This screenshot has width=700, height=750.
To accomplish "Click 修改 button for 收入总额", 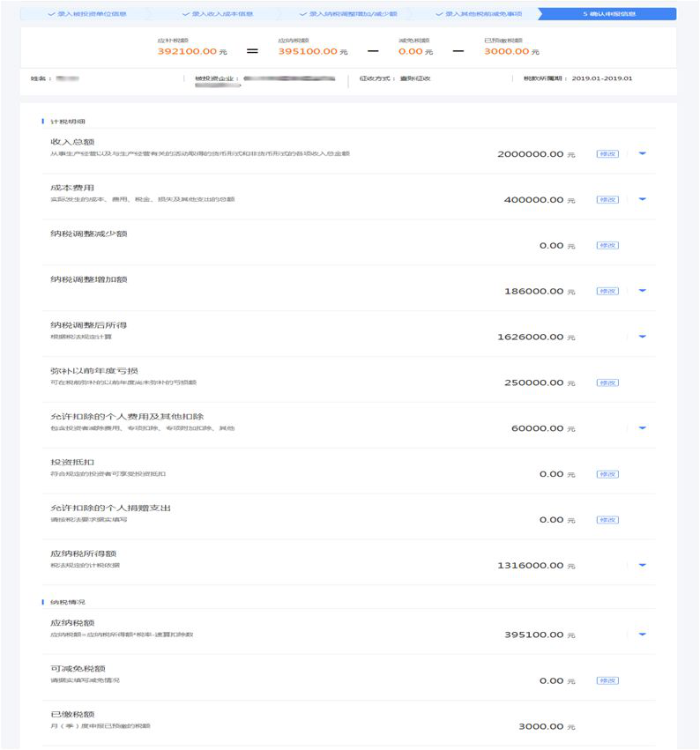I will pos(607,154).
